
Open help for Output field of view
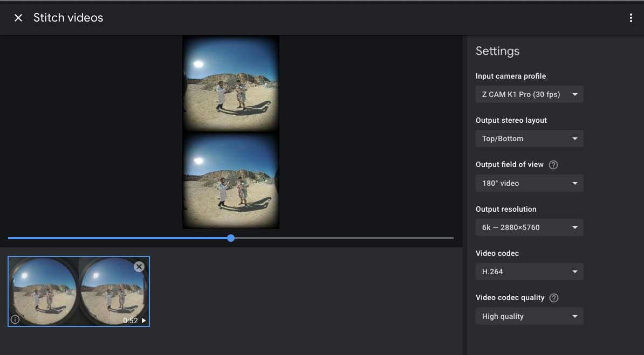553,165
